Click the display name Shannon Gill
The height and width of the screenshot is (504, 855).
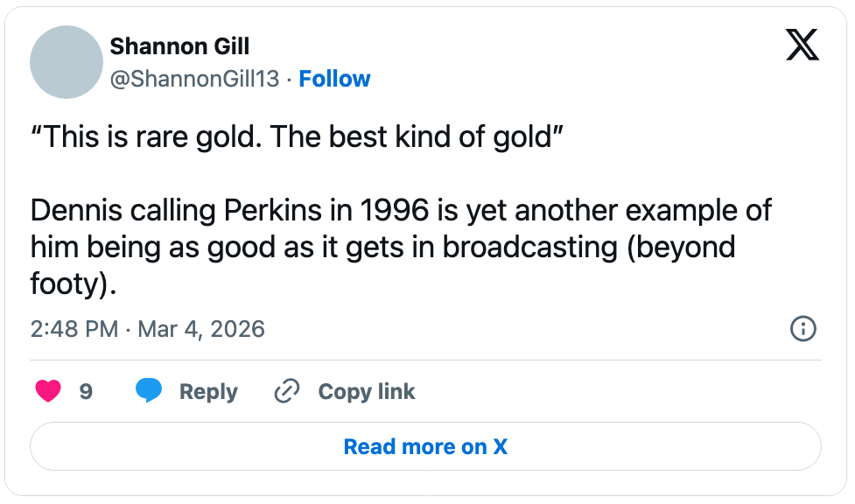tap(179, 46)
